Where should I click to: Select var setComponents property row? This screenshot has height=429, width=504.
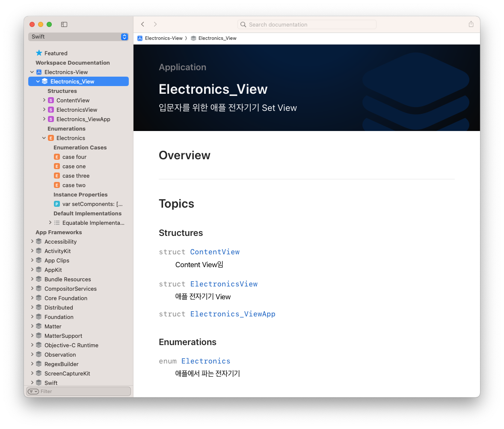[92, 204]
